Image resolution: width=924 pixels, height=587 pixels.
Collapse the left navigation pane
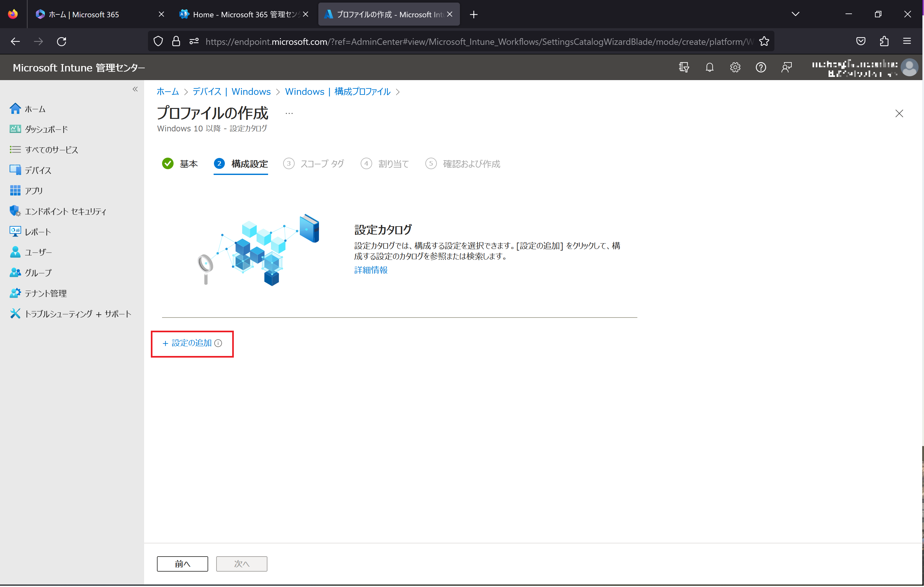tap(135, 89)
